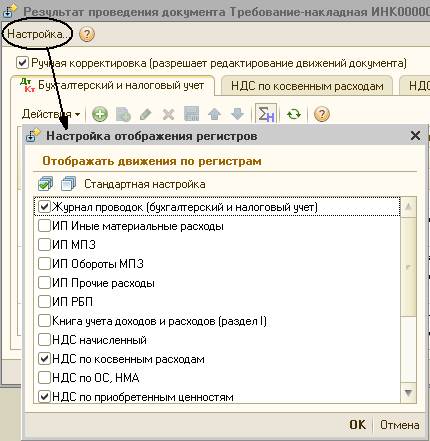Viewport: 430px width, 441px height.
Task: Click the check all registers icon
Action: [x=45, y=184]
